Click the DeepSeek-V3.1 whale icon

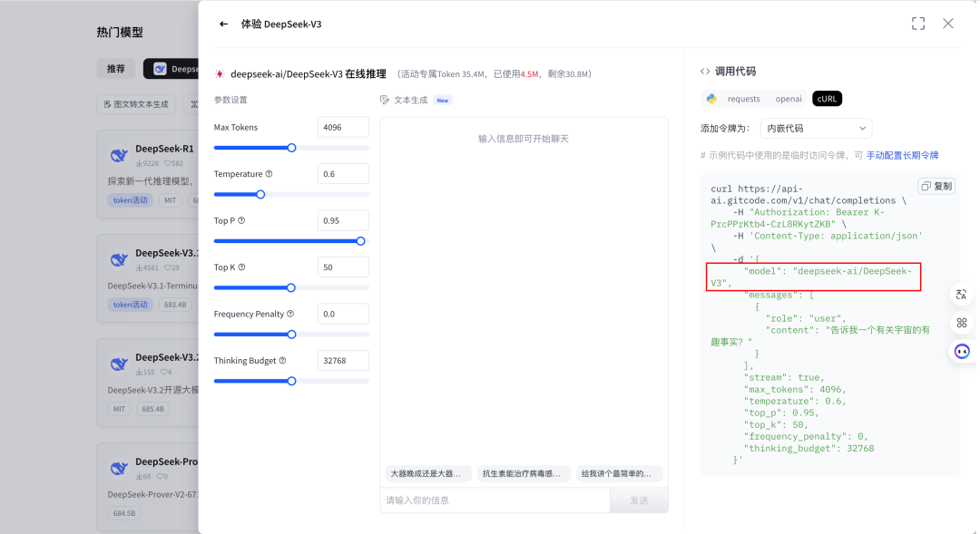119,258
